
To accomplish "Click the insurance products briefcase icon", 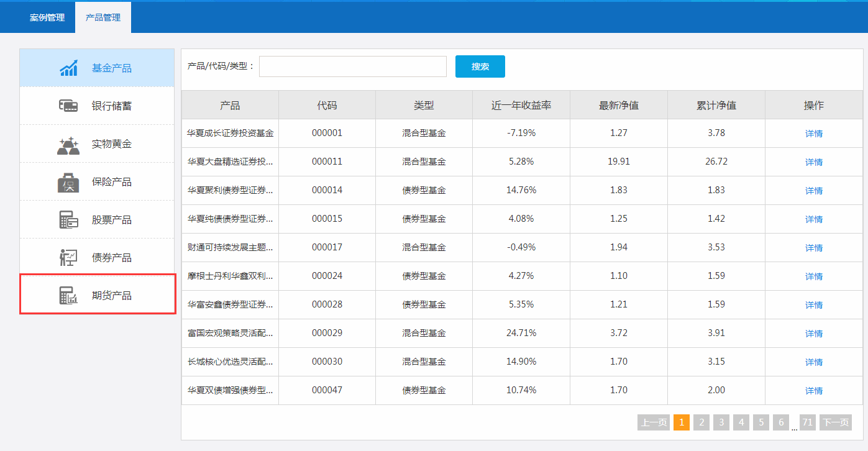I will tap(68, 182).
